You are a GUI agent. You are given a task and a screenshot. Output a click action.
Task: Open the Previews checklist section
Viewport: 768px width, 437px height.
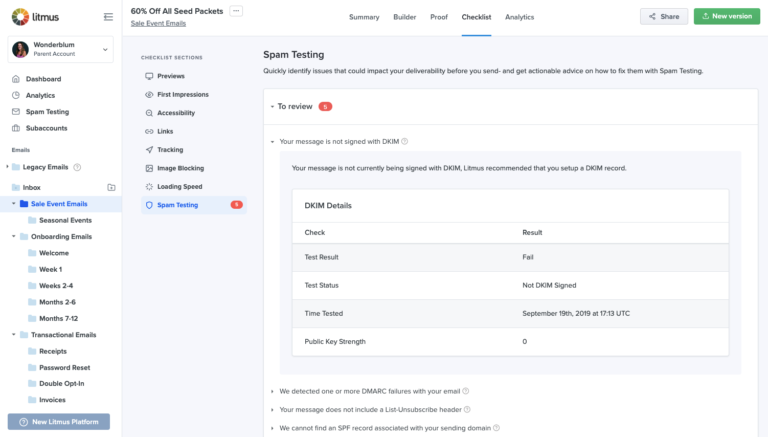tap(171, 76)
